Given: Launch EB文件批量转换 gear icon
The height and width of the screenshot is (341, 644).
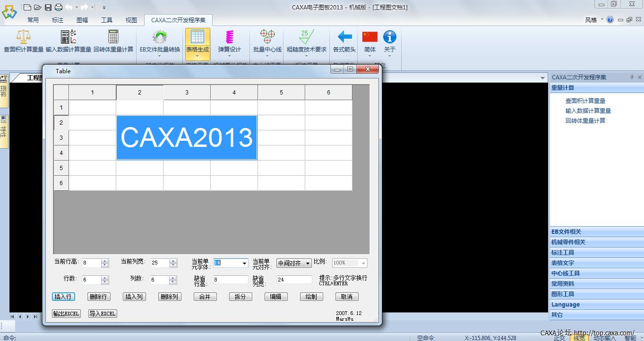Looking at the screenshot, I should pyautogui.click(x=160, y=37).
